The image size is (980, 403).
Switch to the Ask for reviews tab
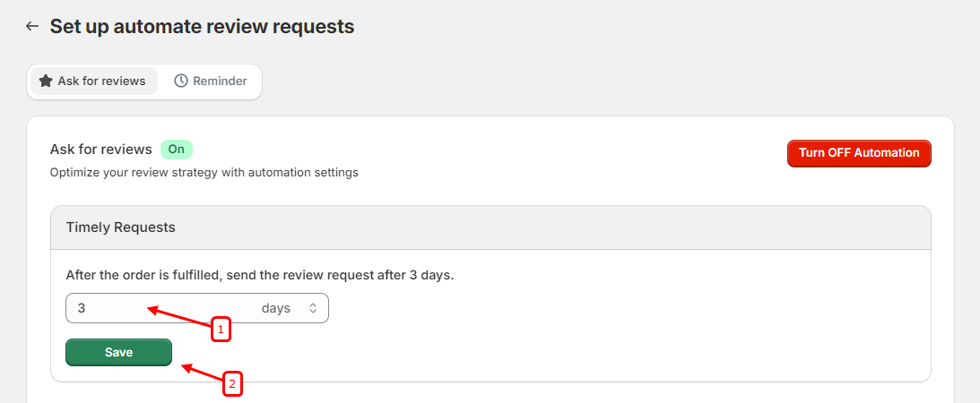click(94, 81)
